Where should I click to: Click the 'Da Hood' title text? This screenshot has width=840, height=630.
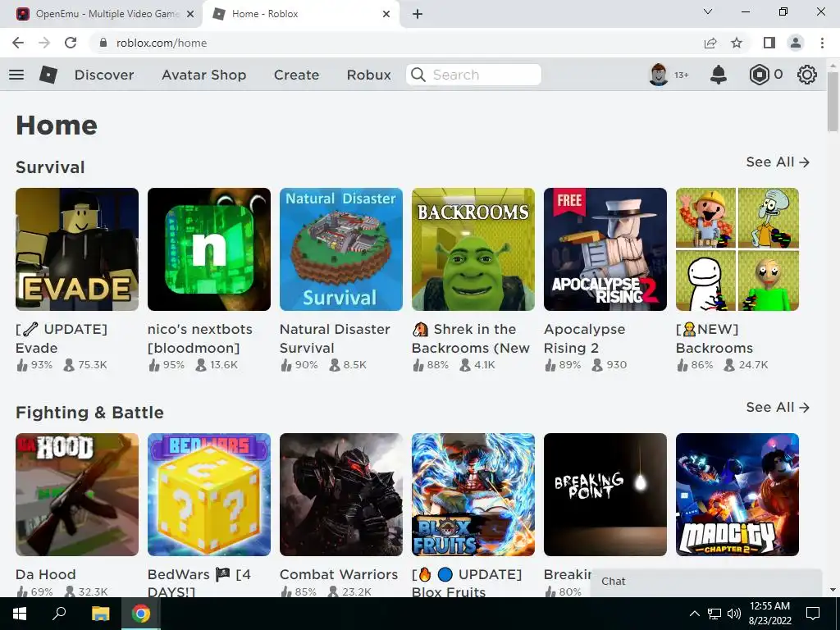pyautogui.click(x=46, y=574)
